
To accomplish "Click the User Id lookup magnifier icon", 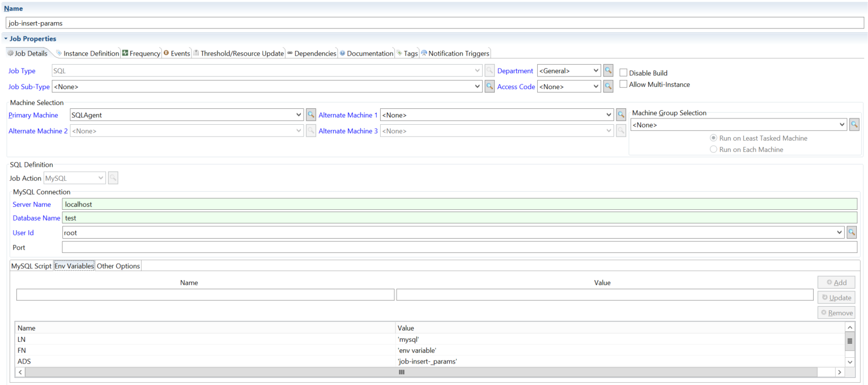I will click(851, 232).
